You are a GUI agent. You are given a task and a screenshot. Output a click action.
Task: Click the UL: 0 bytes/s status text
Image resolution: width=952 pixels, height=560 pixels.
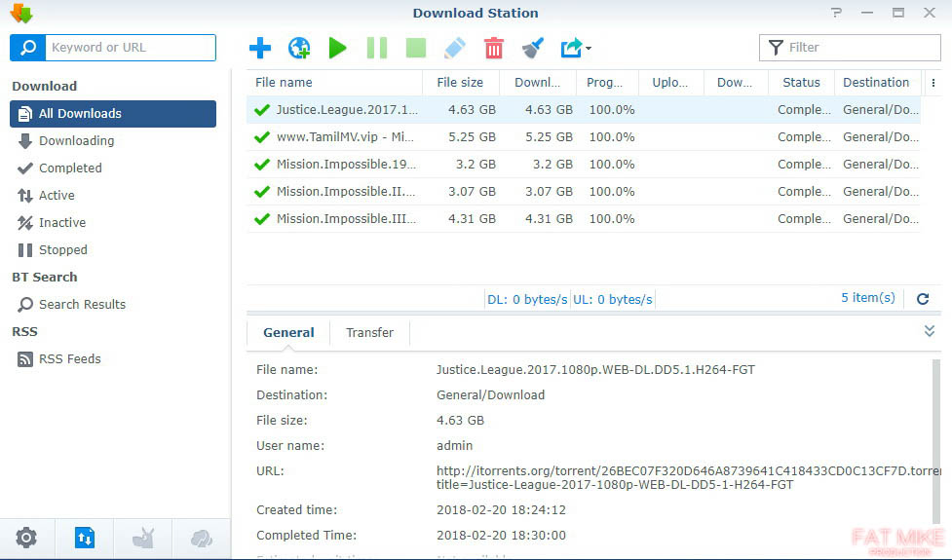pos(613,300)
